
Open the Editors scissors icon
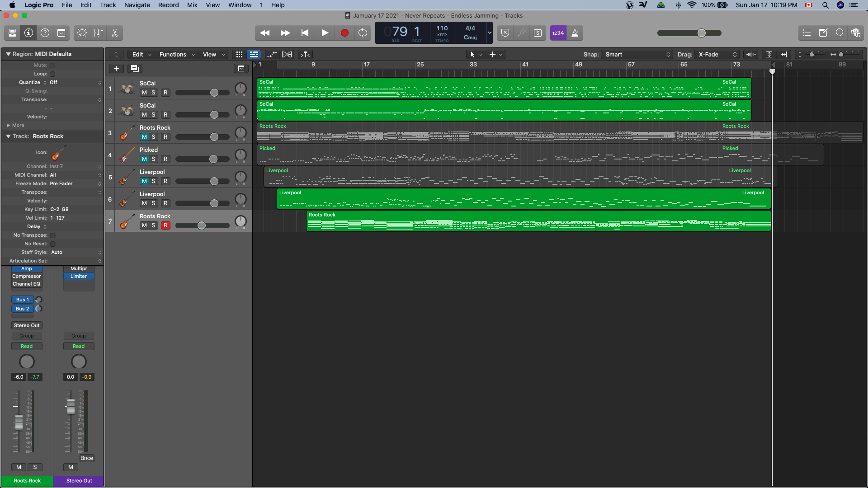click(115, 33)
